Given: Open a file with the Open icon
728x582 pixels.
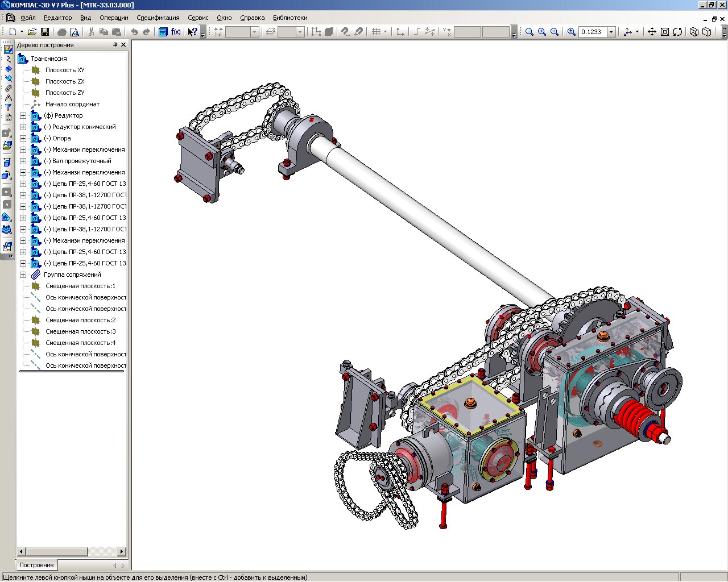Looking at the screenshot, I should 32,32.
